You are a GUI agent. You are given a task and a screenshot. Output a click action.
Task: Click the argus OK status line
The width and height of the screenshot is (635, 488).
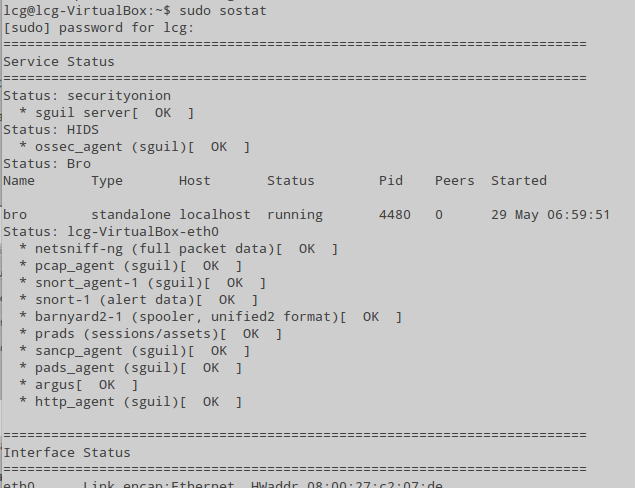coord(79,385)
